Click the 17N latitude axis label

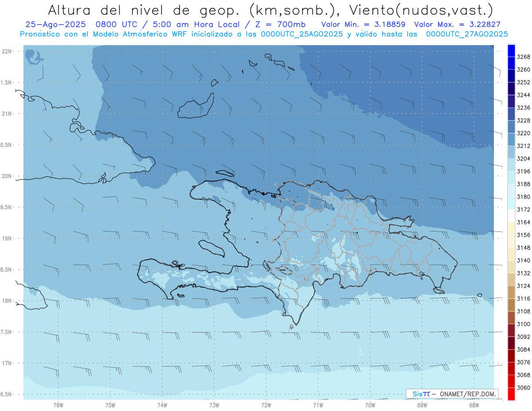coord(6,363)
